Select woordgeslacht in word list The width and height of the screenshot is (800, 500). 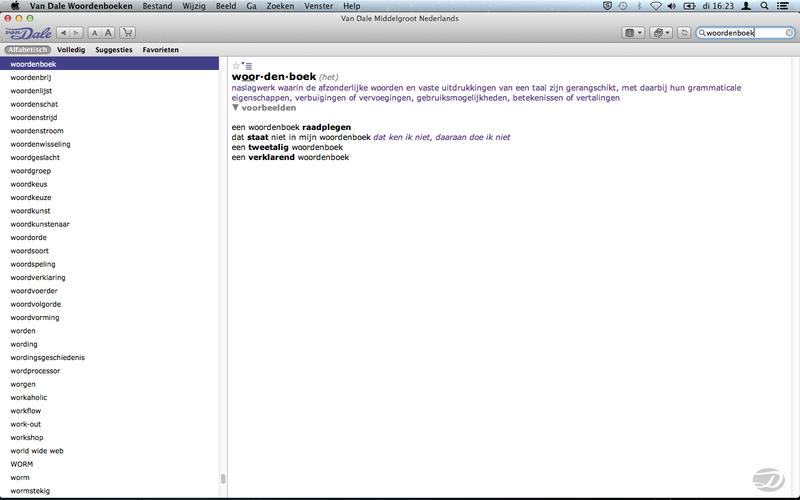pyautogui.click(x=109, y=157)
